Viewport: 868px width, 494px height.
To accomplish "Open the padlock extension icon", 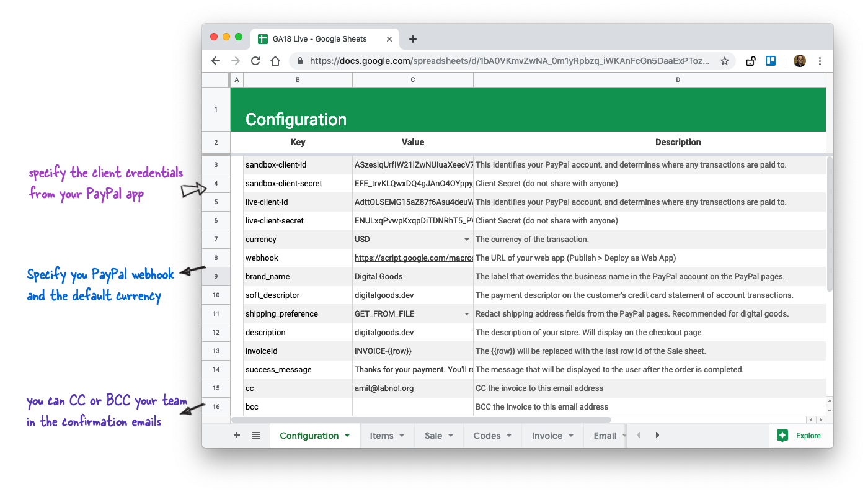I will [x=750, y=61].
